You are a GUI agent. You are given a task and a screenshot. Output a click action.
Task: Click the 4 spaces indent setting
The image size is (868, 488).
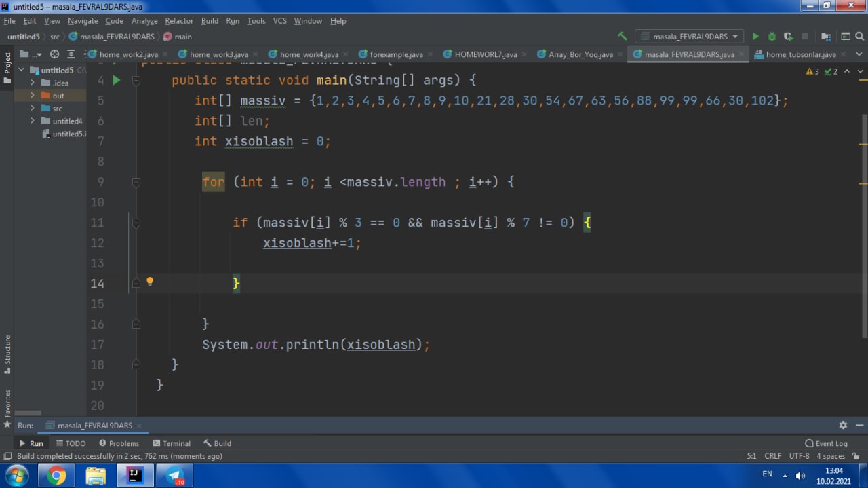point(831,456)
